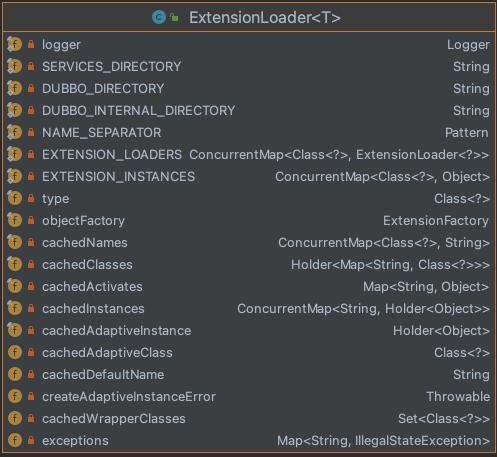The image size is (497, 457).
Task: Click the Holder<Object> type of cachedAdaptiveInstance
Action: point(441,331)
